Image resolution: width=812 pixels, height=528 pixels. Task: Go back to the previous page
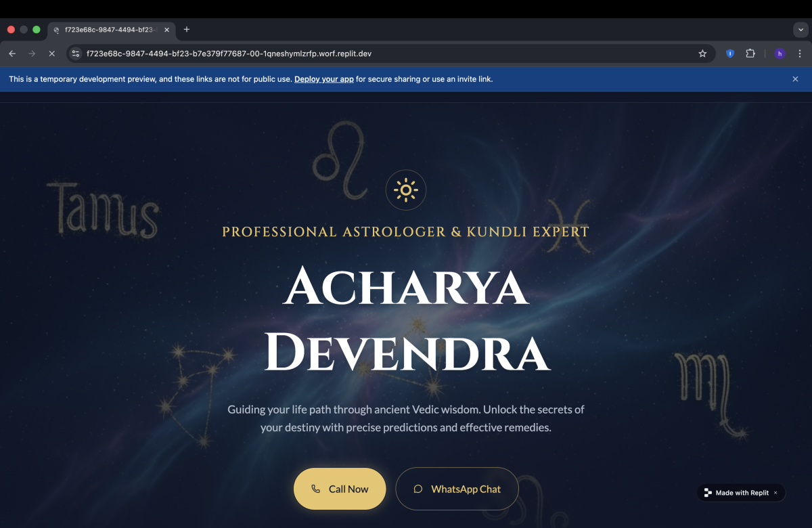click(x=12, y=53)
